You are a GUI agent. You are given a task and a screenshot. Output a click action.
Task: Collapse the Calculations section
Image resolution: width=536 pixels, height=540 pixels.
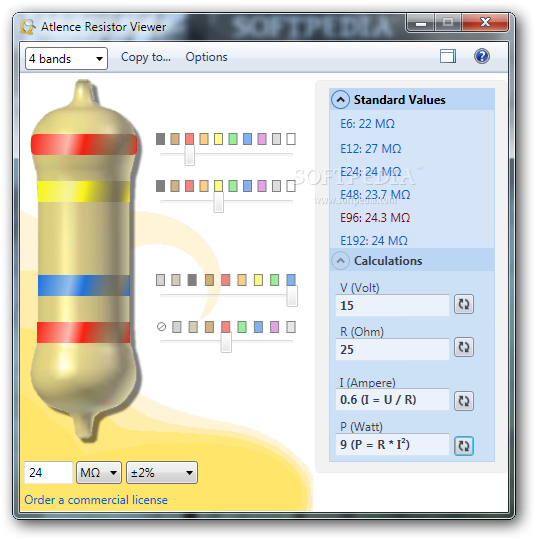click(340, 261)
